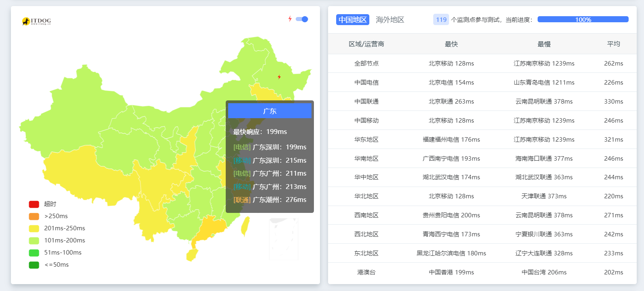This screenshot has width=644, height=291.
Task: Toggle the yellow 201ms-250ms legend swatch
Action: pyautogui.click(x=34, y=228)
